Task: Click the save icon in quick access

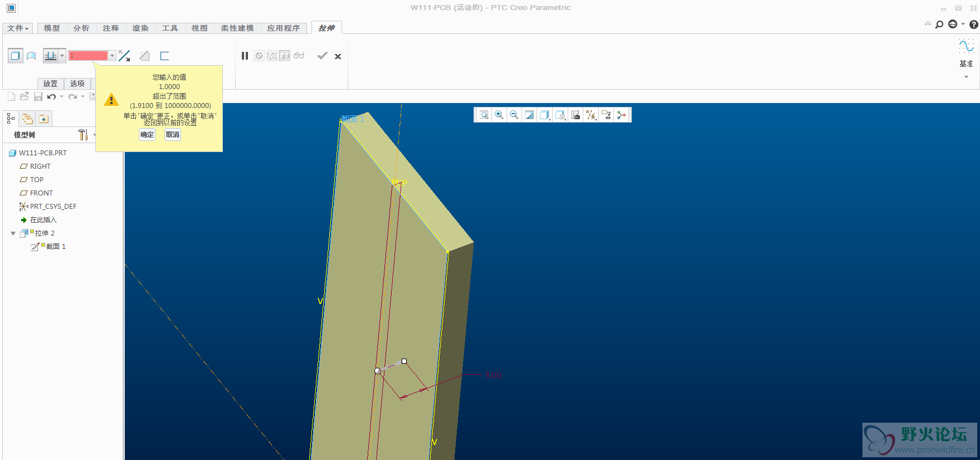Action: [38, 96]
